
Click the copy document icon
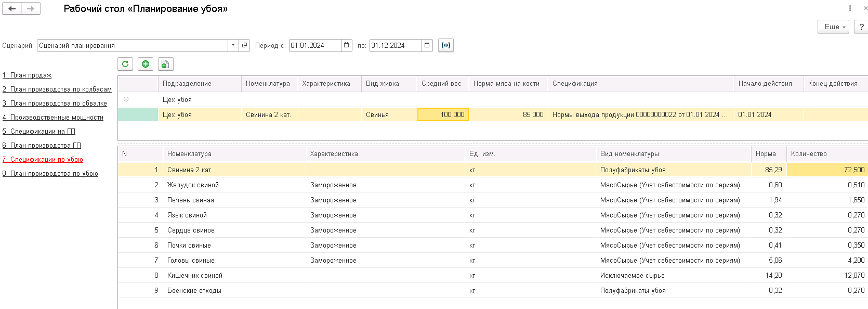165,64
